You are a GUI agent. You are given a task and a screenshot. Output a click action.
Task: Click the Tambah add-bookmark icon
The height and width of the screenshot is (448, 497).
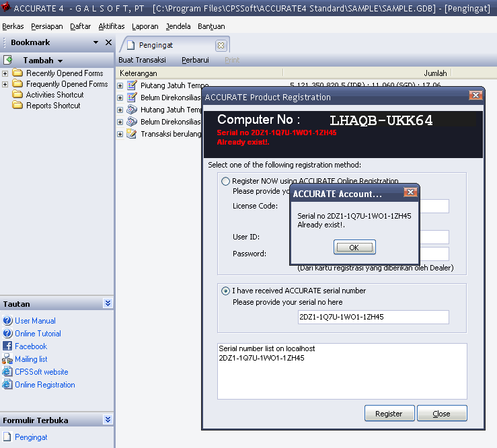tap(8, 60)
